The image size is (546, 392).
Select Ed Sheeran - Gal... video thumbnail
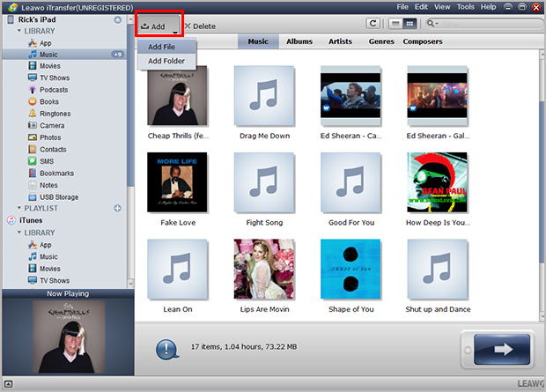(x=438, y=95)
